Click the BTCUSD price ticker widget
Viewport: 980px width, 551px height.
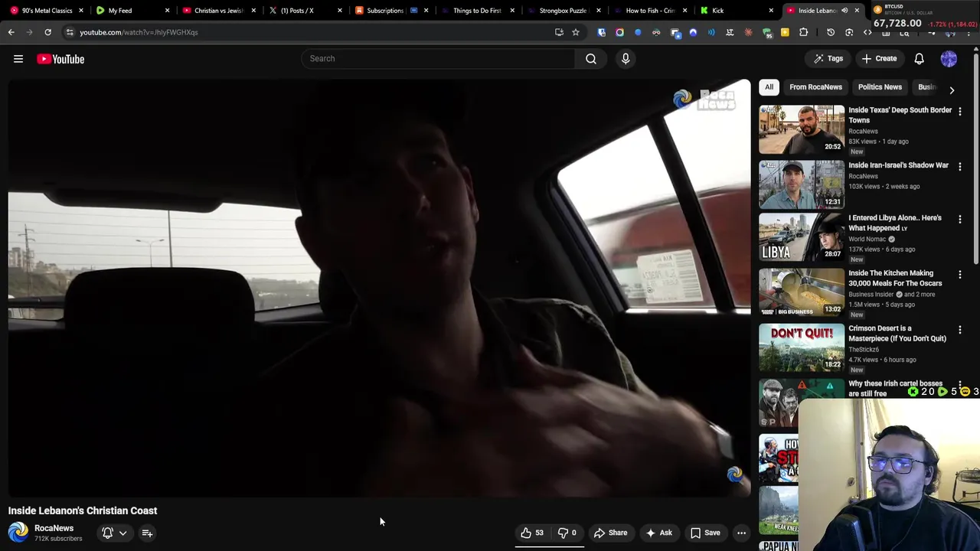924,15
